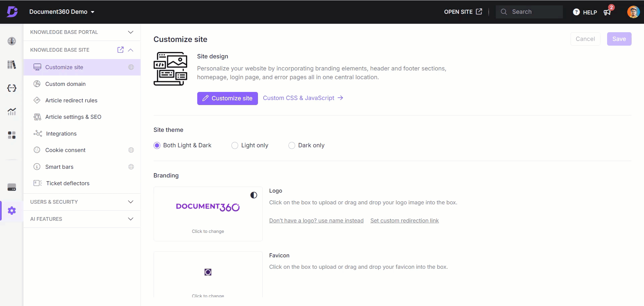
Task: Open Article settings & SEO menu item
Action: point(82,117)
